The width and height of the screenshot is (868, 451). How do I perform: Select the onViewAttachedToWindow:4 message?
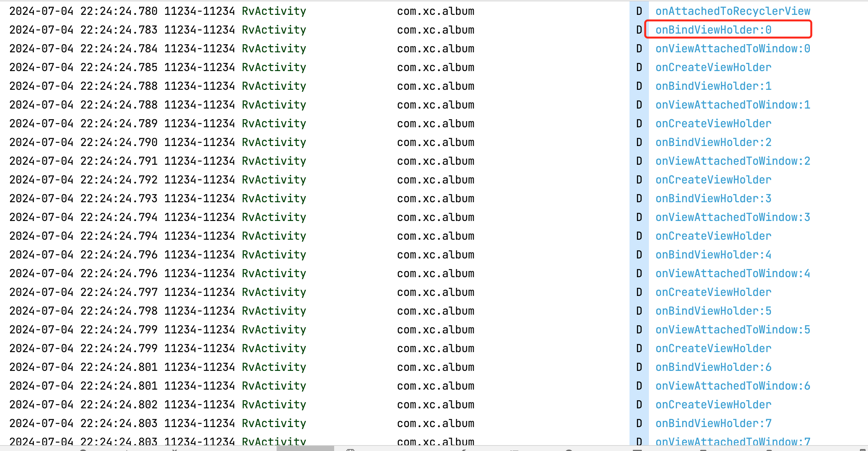tap(733, 274)
